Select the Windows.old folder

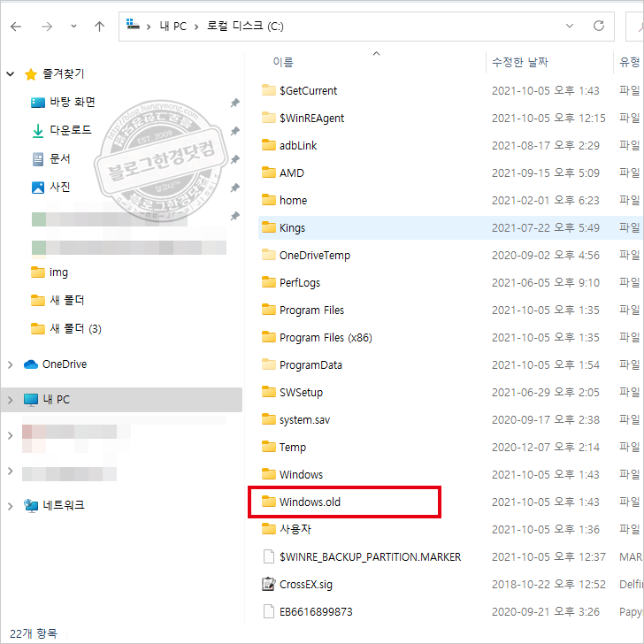pyautogui.click(x=302, y=502)
